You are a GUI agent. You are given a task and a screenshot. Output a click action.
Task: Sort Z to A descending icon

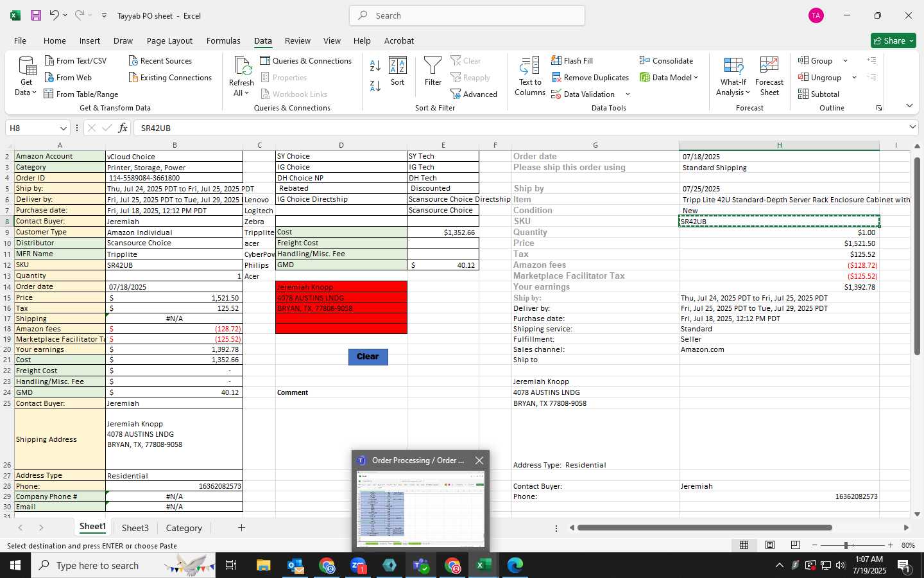click(375, 85)
